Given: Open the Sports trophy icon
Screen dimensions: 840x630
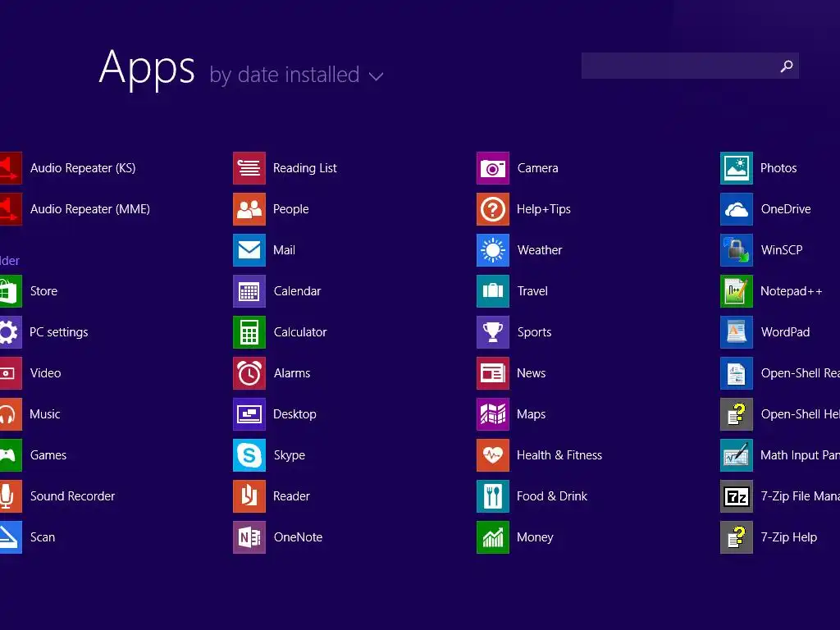Looking at the screenshot, I should 493,332.
